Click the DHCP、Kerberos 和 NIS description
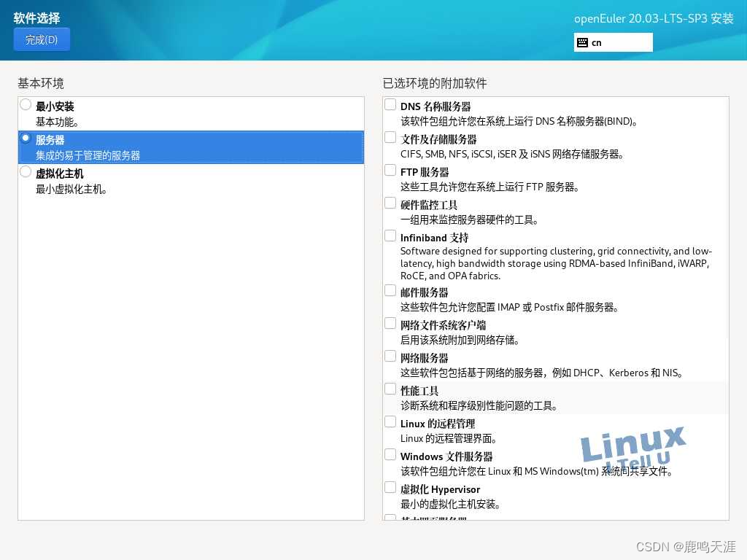Screen dimensions: 747x560 tap(542, 373)
